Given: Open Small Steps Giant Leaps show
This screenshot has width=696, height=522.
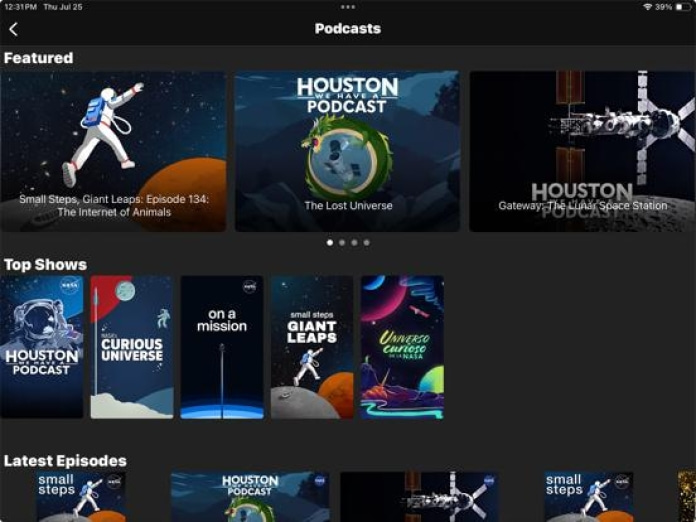Looking at the screenshot, I should (x=312, y=347).
